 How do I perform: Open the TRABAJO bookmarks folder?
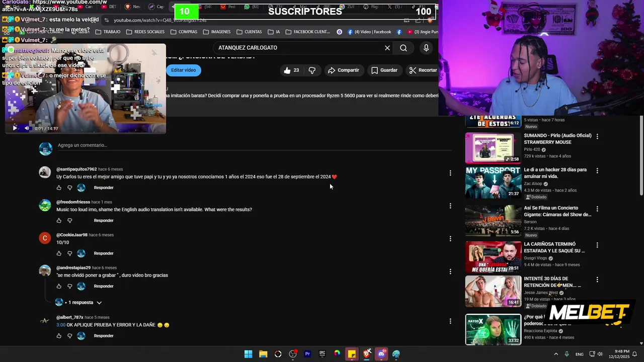[108, 32]
